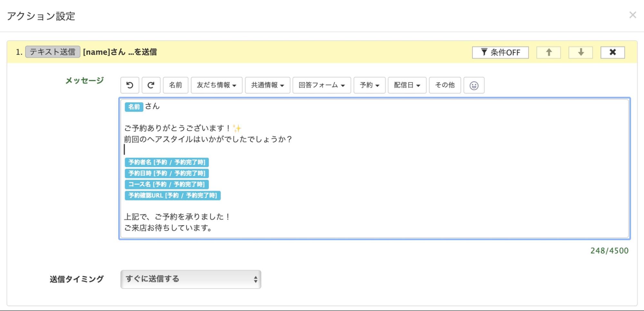Click the undo arrow icon
Viewport: 644px width, 311px height.
point(130,85)
